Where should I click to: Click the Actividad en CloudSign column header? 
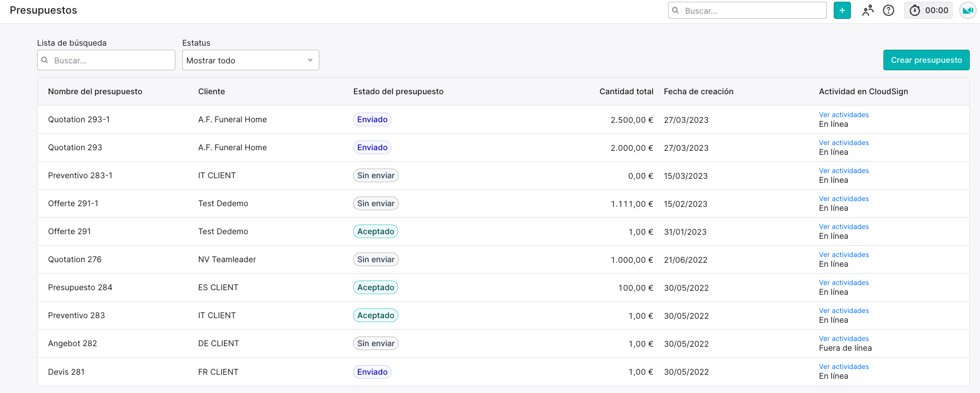(863, 91)
